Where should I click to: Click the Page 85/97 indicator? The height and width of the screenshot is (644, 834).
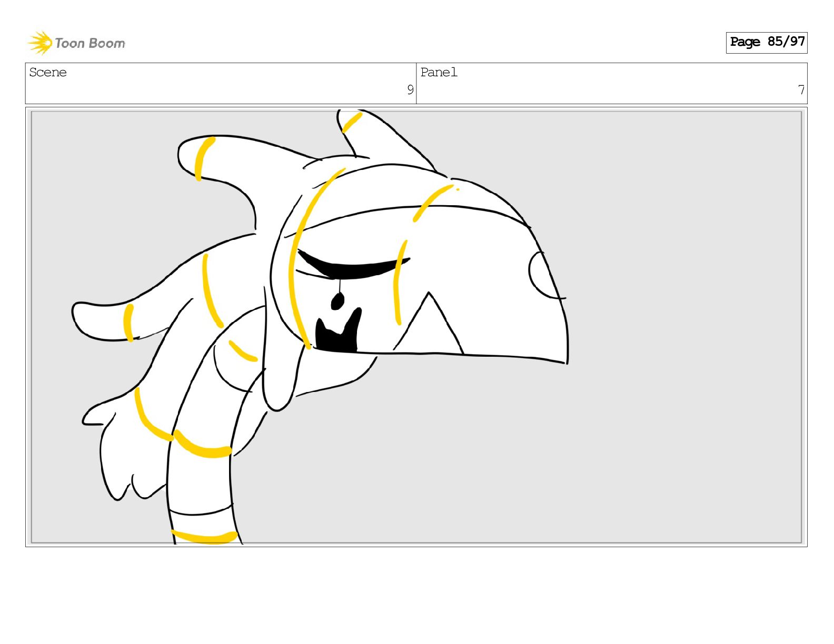(767, 42)
